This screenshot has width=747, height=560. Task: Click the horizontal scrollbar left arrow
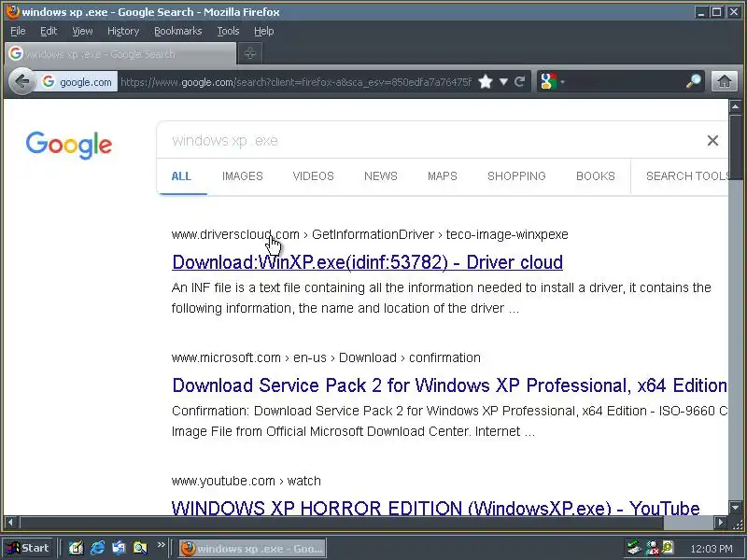click(10, 523)
